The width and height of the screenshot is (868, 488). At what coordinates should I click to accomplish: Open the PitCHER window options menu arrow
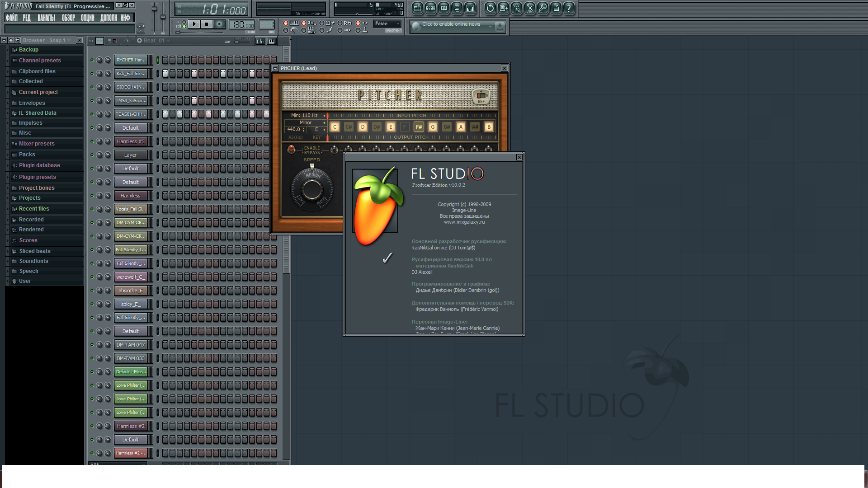275,68
